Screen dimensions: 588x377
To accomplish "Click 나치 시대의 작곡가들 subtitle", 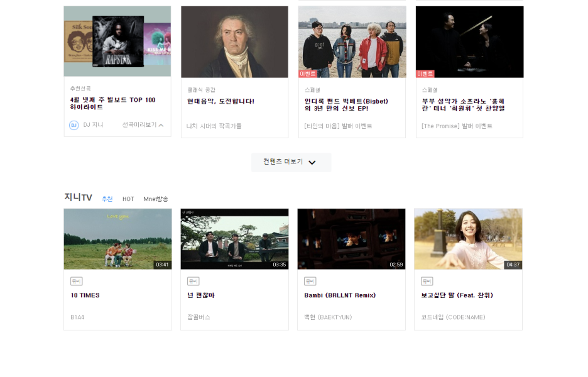I will 214,126.
